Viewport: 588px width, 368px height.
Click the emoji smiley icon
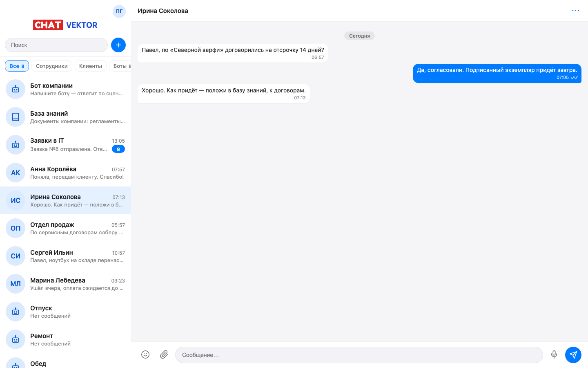pos(145,355)
